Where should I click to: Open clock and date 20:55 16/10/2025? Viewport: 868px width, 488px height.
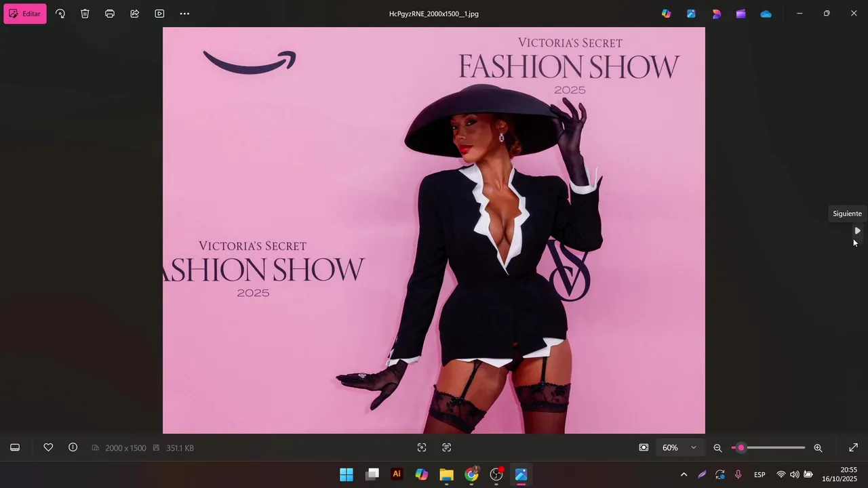841,474
